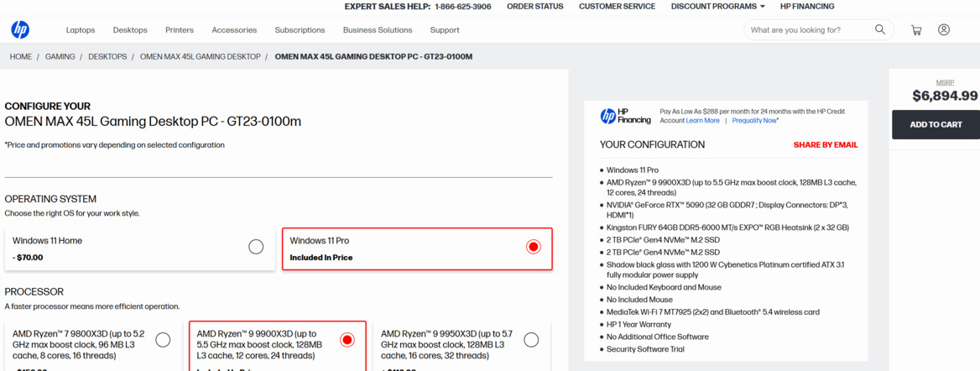980x371 pixels.
Task: Click the 'Shadow black glass with 1200 W' line
Action: click(x=725, y=269)
